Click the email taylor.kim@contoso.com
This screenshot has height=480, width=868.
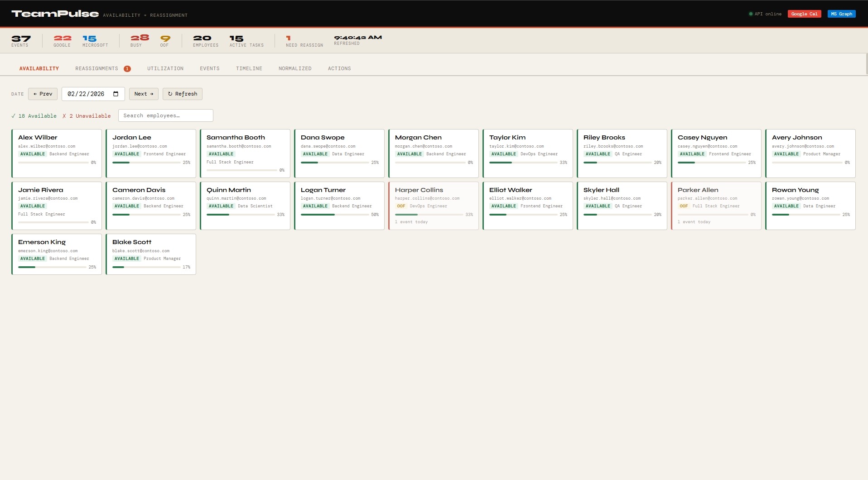(516, 146)
